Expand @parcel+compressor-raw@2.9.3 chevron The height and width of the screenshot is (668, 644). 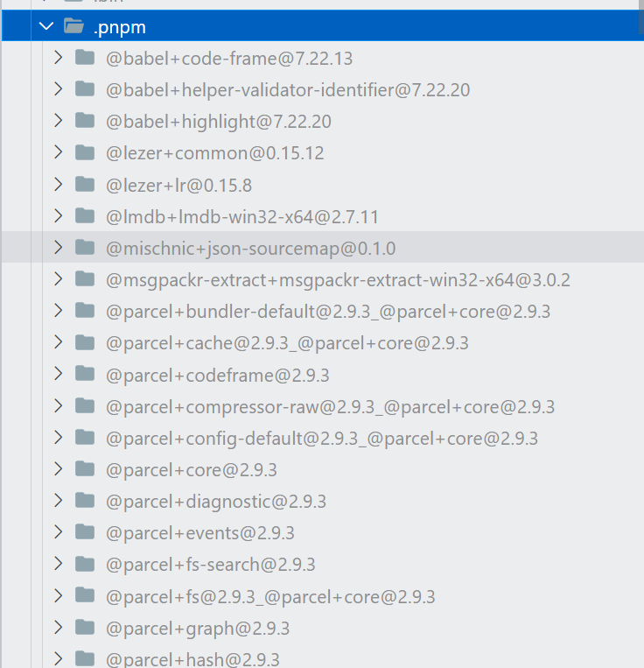tap(59, 406)
